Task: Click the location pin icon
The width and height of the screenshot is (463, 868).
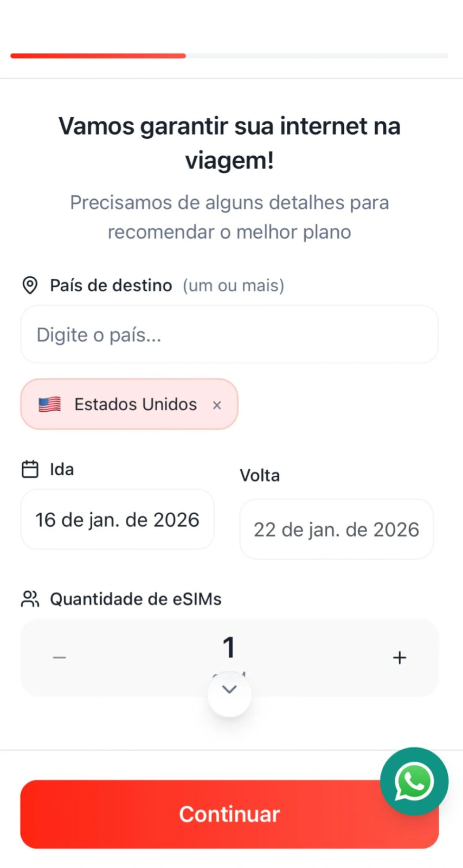Action: pyautogui.click(x=30, y=285)
